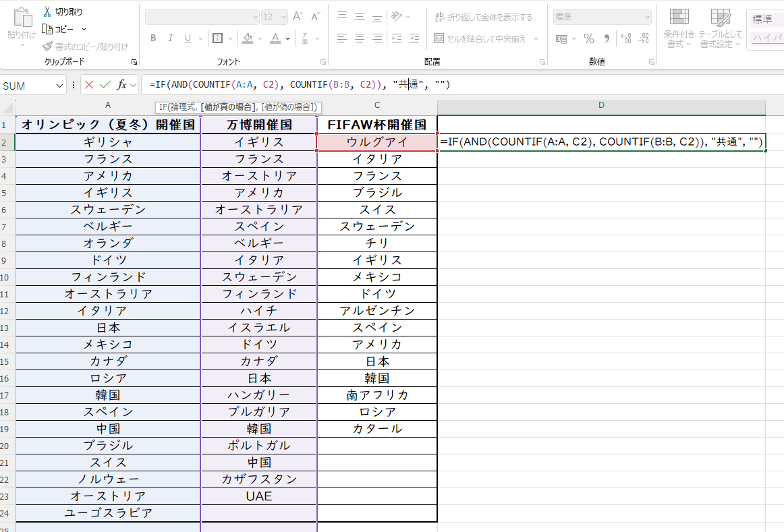Open the Paste options arrow under 貼り付け
Screen dimensions: 784x532
coord(22,45)
